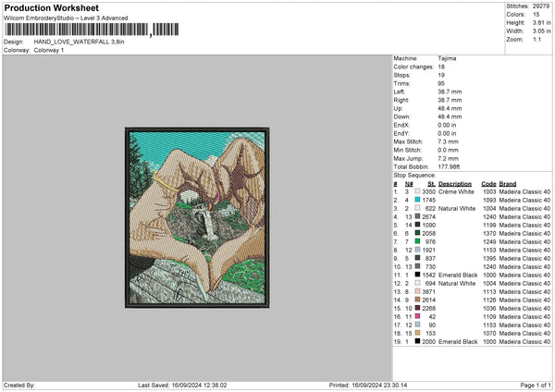555x392 pixels.
Task: Click "Wilcom EmbroideryStudio – Level 3 Advanced" text
Action: [66, 18]
